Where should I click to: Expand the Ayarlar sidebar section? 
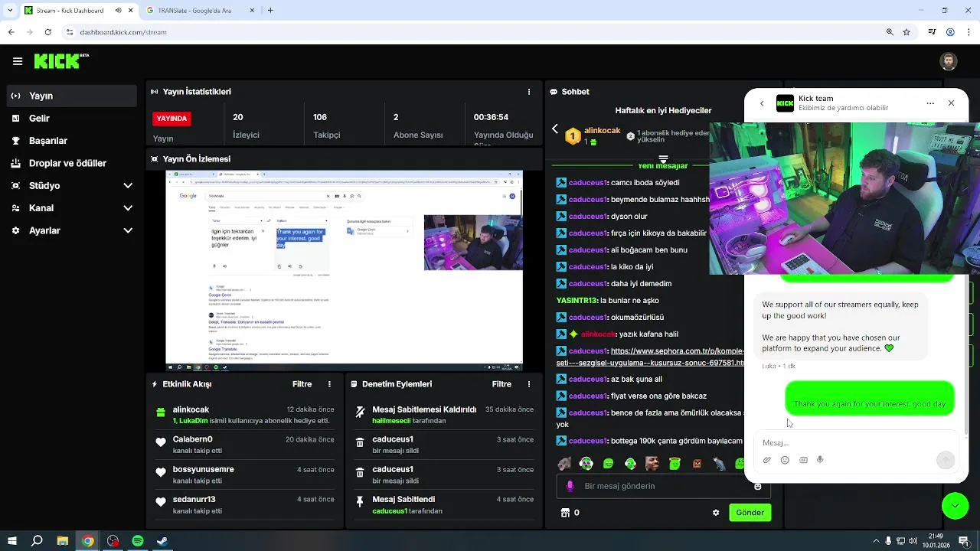coord(73,230)
